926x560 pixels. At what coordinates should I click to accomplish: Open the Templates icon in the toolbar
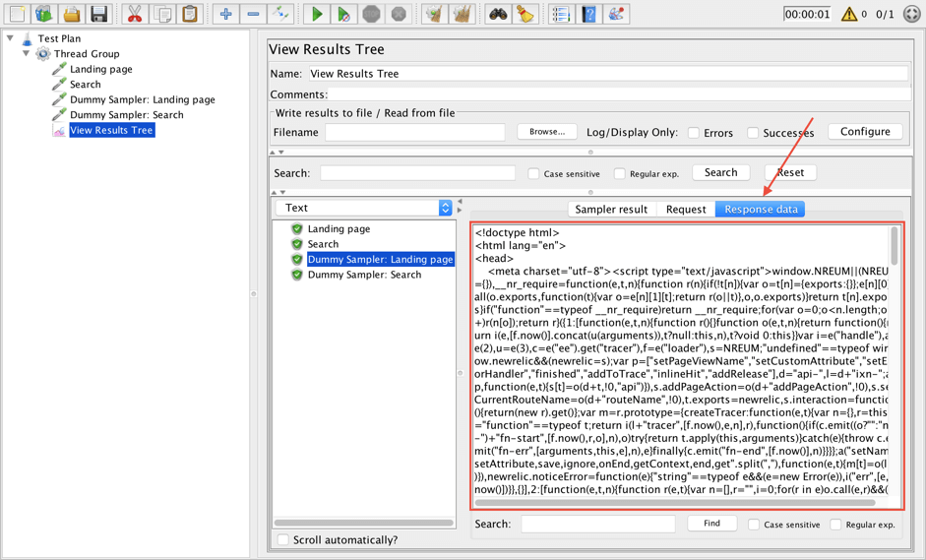pos(44,14)
